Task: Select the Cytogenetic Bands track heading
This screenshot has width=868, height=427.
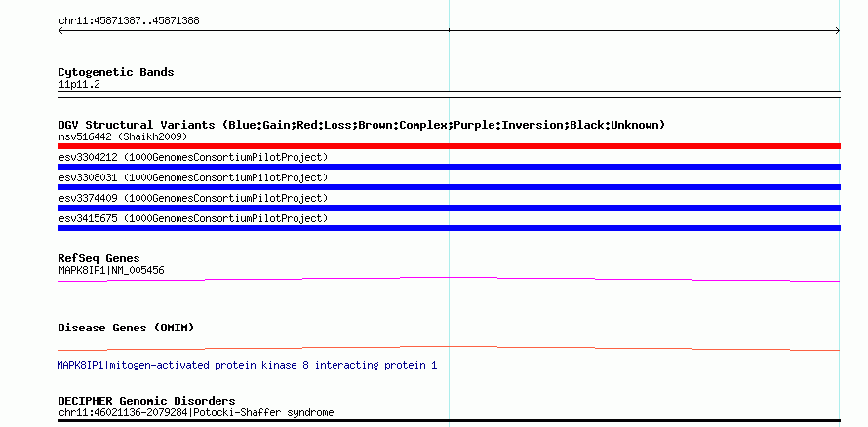Action: coord(116,72)
